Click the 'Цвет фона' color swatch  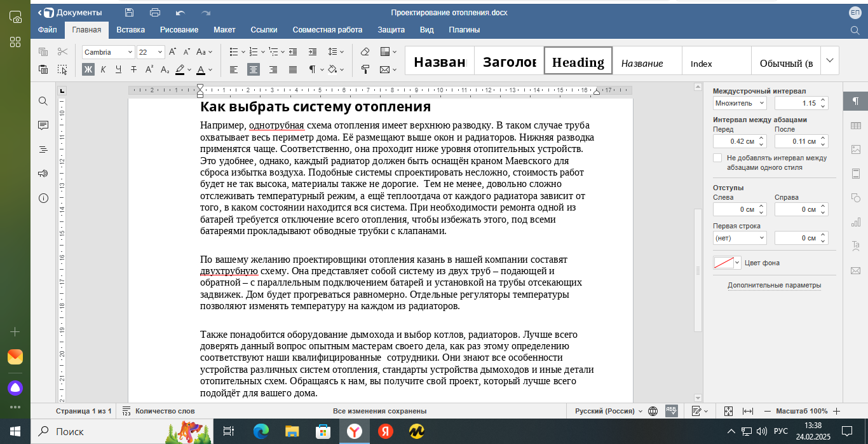pos(723,263)
